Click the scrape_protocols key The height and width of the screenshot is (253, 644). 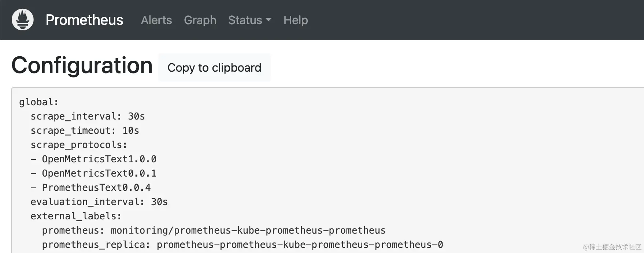[x=79, y=145]
